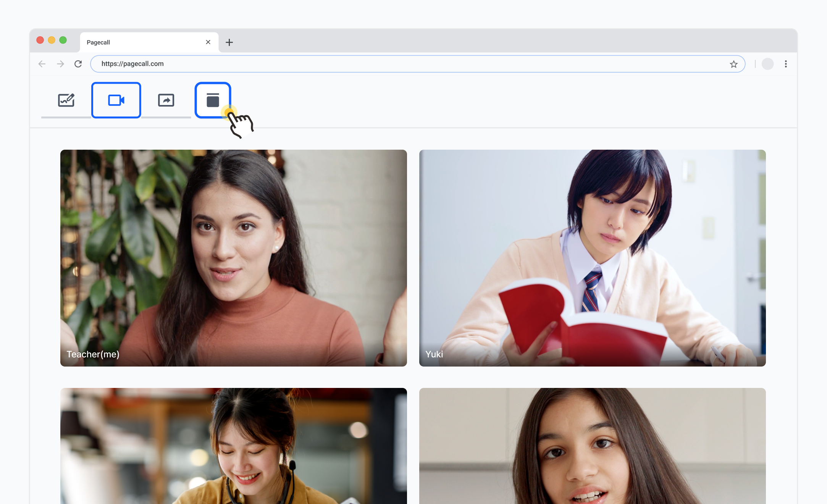Viewport: 827px width, 504px height.
Task: Reload the Pagecall page
Action: click(x=78, y=64)
